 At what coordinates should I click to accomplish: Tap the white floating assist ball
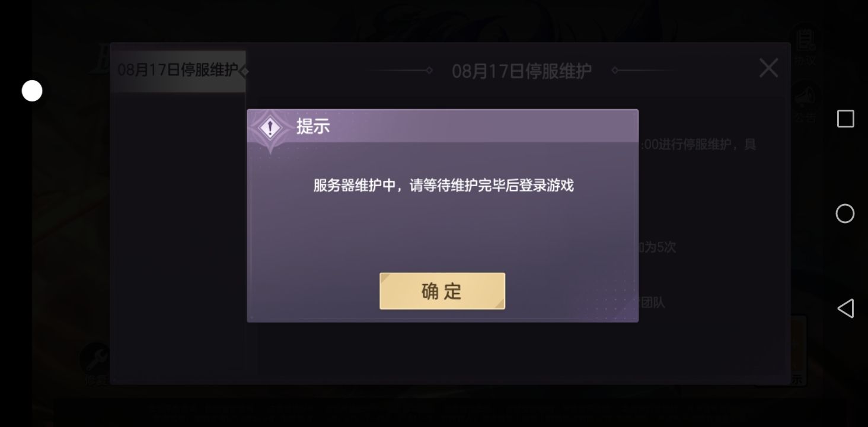32,91
